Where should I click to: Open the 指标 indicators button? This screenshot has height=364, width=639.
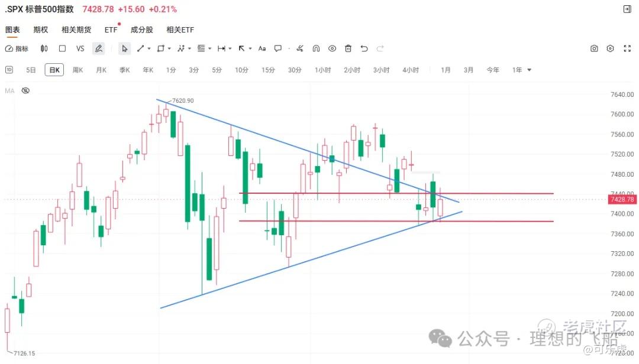click(x=17, y=48)
